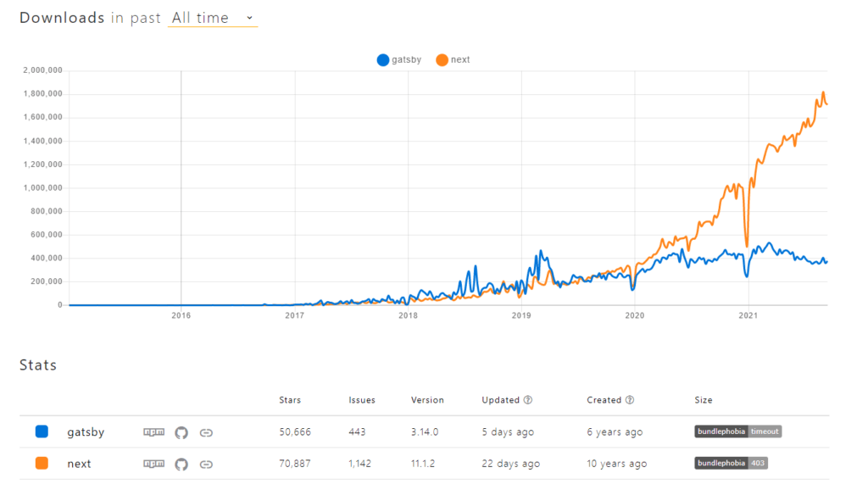Click the '22 days ago' updated value
Image resolution: width=868 pixels, height=501 pixels.
click(510, 464)
